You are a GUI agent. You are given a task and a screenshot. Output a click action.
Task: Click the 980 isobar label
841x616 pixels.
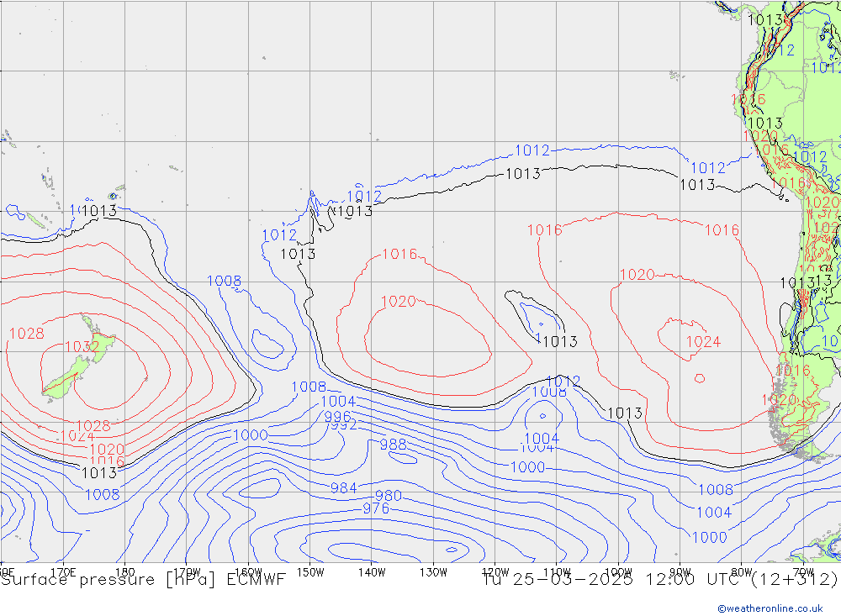coord(389,495)
